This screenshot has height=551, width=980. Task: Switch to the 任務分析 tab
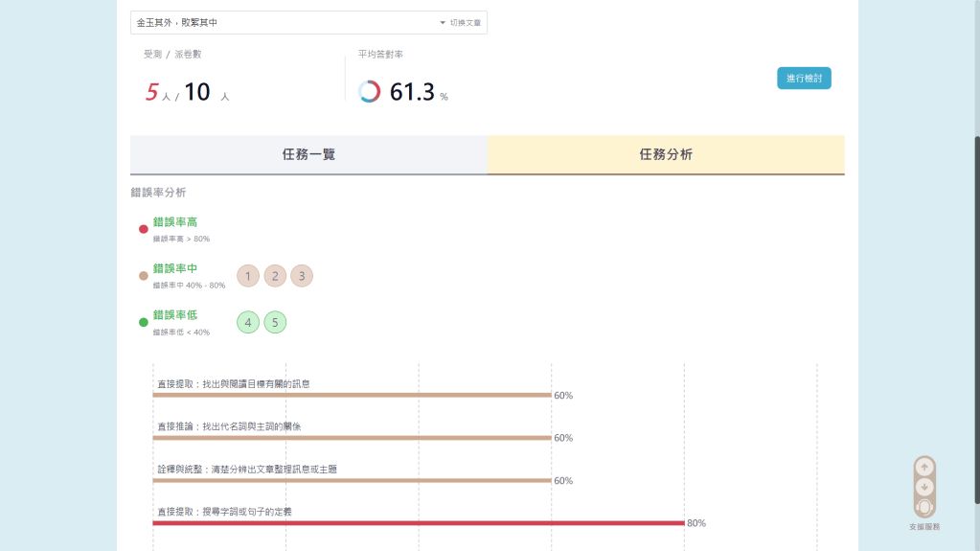point(666,154)
